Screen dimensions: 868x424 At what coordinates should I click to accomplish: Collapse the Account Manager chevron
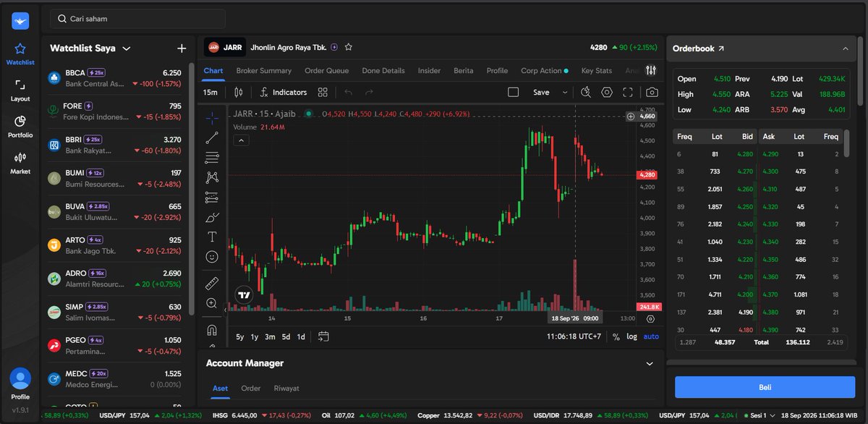click(650, 363)
